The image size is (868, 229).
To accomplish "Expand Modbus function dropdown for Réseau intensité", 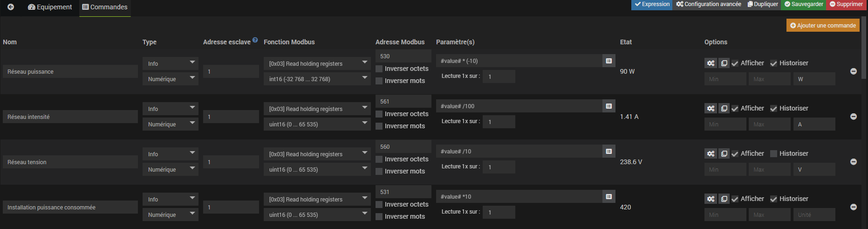I will coord(317,109).
